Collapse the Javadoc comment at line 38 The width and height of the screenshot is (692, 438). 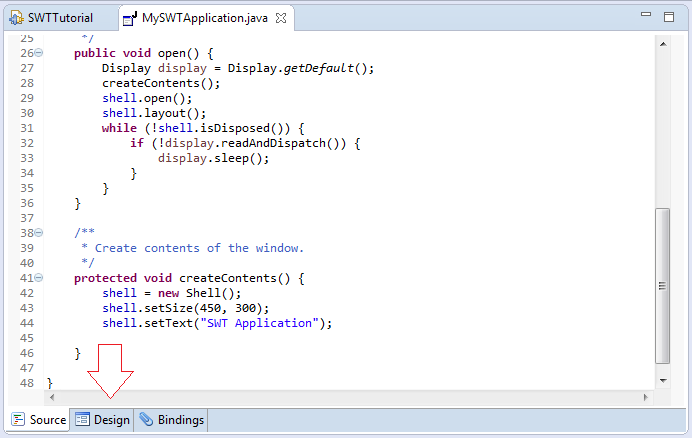39,232
